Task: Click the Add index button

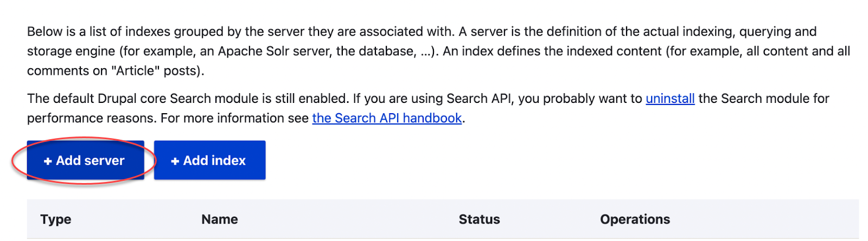Action: [x=210, y=160]
